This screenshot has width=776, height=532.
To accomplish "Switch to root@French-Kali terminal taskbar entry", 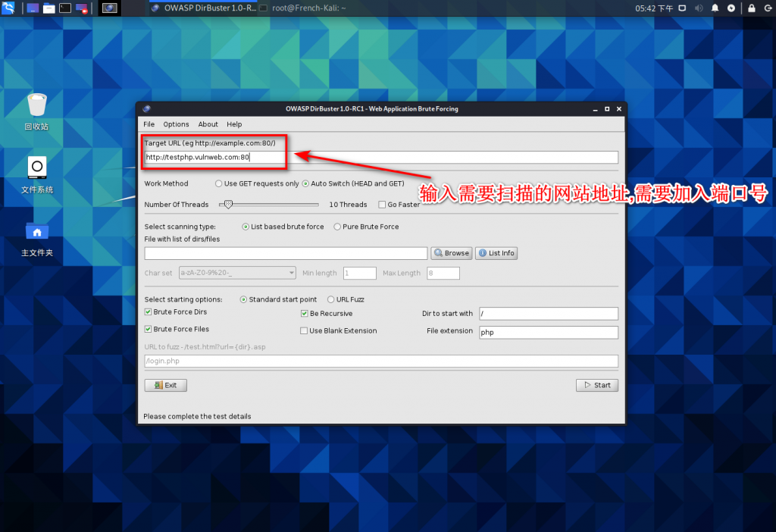I will click(x=303, y=8).
